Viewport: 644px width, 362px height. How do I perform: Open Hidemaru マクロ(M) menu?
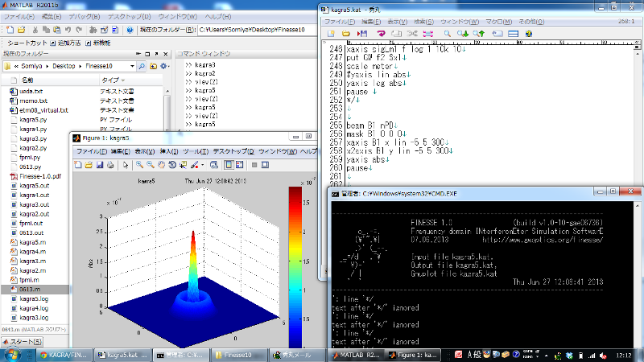498,22
